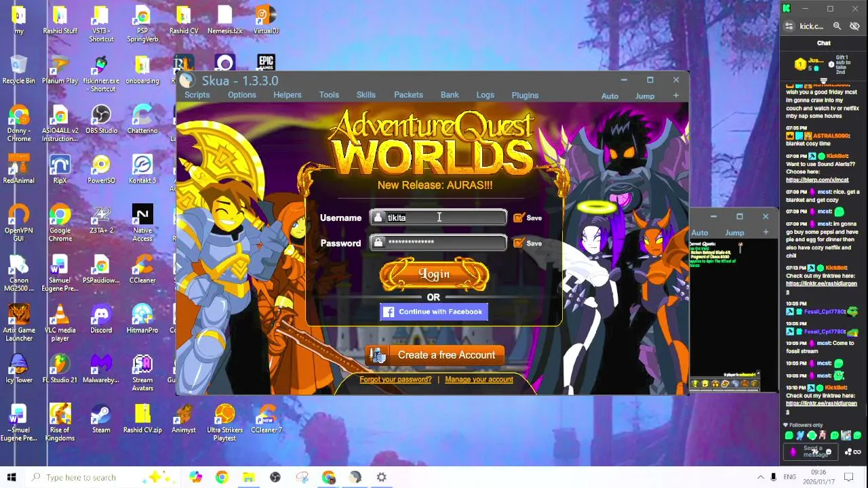This screenshot has width=868, height=488.
Task: Open the Malwarebytes desktop icon
Action: tap(101, 369)
